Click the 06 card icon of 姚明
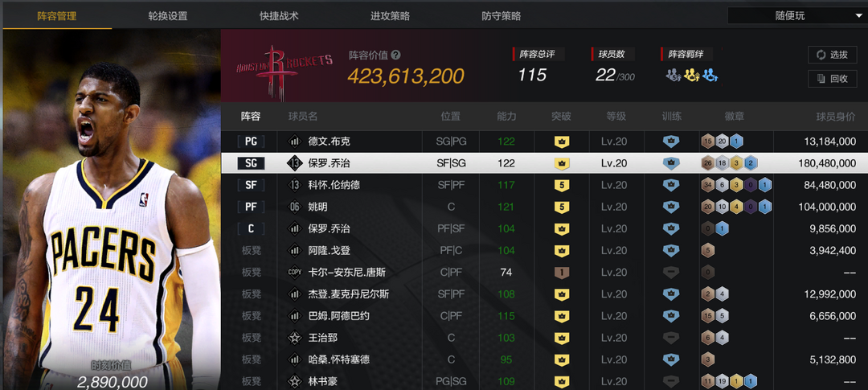Screen dimensions: 868x390 pyautogui.click(x=294, y=207)
